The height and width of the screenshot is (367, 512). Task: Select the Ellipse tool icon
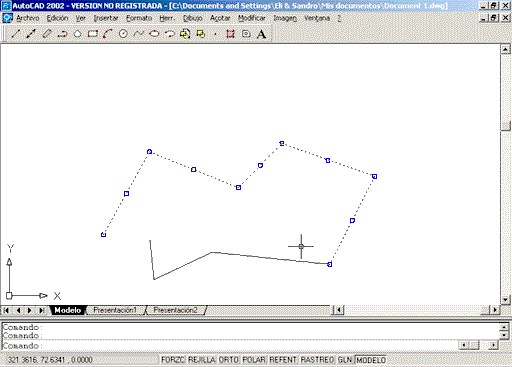click(154, 34)
